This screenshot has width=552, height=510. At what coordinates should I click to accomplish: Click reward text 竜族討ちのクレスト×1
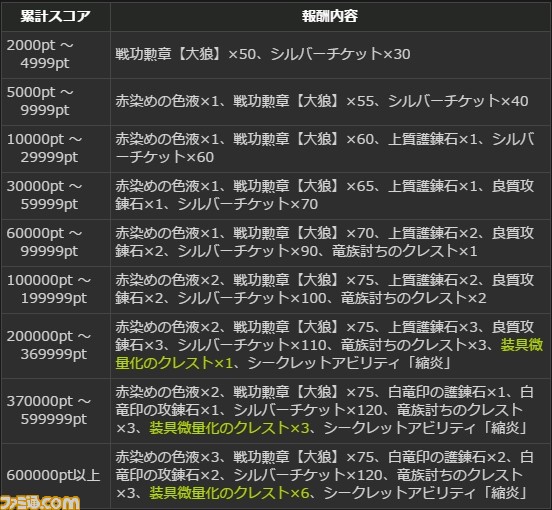pos(404,251)
